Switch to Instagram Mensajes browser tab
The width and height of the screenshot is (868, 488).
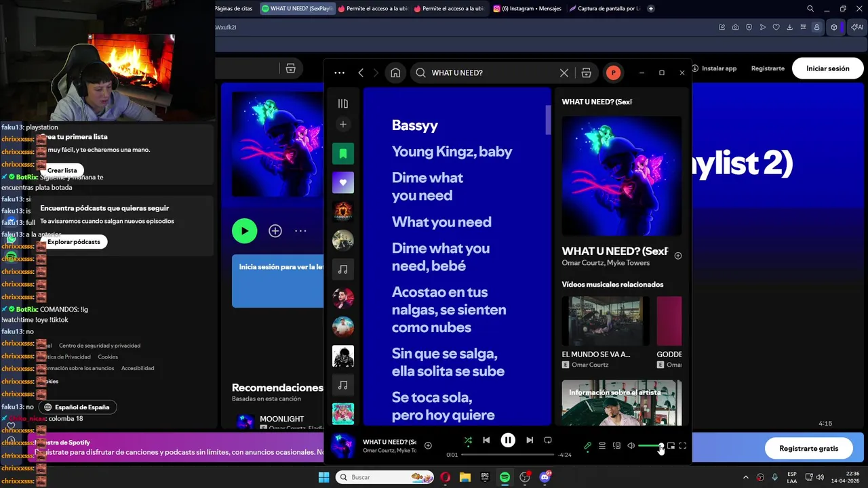[x=527, y=9]
